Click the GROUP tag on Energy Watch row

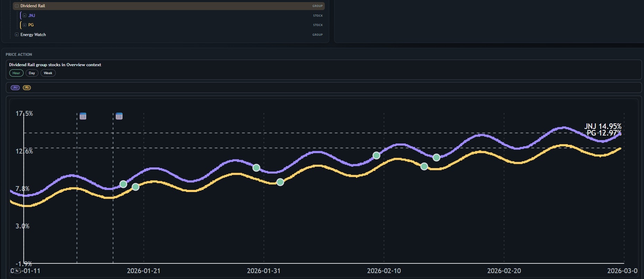[317, 35]
